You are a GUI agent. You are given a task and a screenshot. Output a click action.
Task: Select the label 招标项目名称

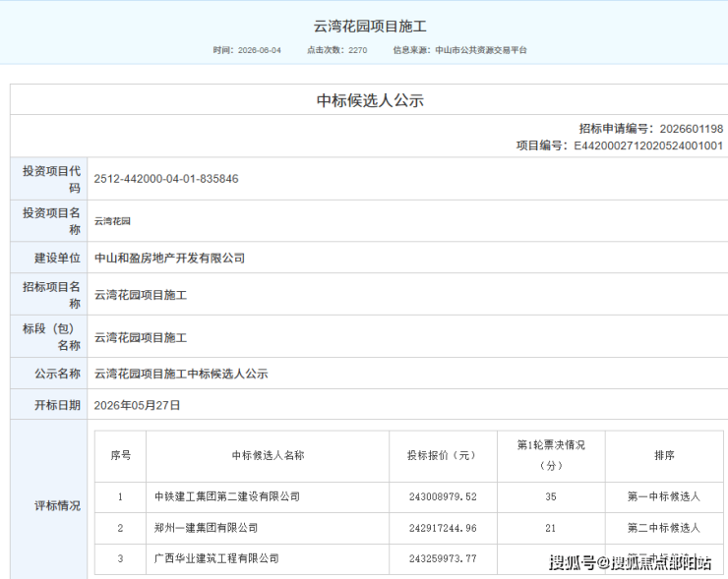(51, 295)
